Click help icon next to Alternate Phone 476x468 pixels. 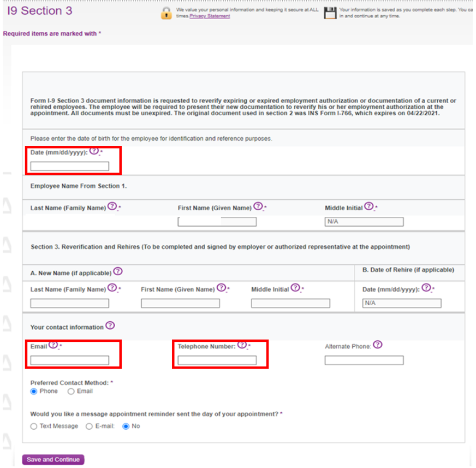pos(377,345)
